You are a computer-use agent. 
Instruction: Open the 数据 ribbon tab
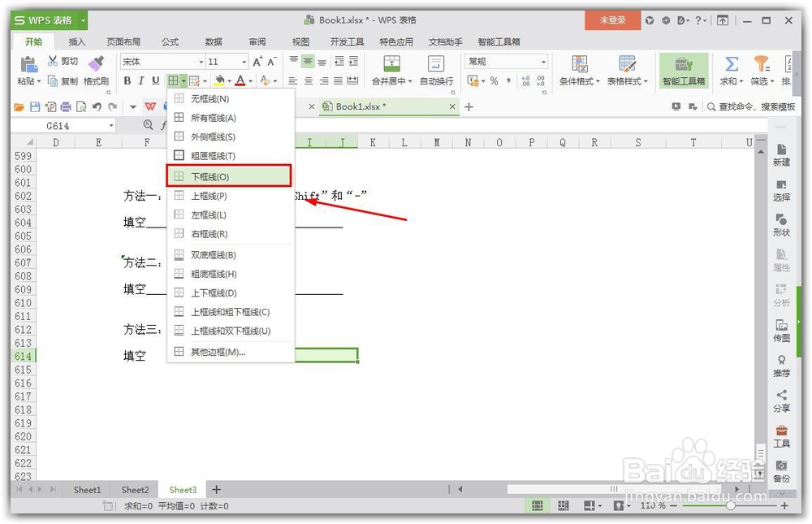click(214, 41)
